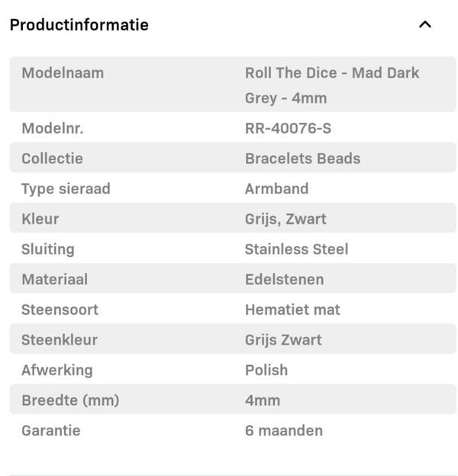Select the Type sieraad label
This screenshot has width=458, height=476.
(66, 189)
